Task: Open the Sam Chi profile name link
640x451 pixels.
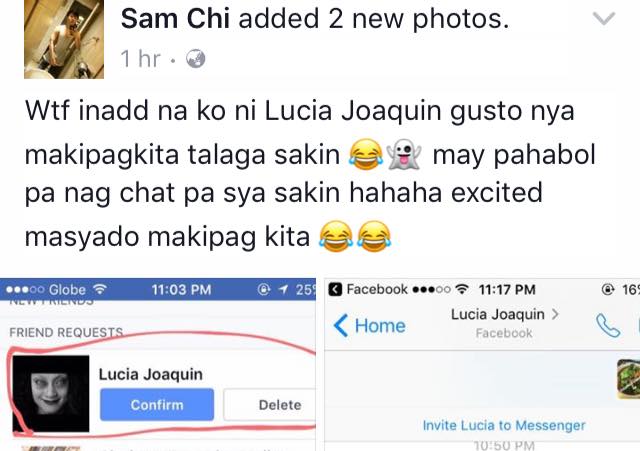Action: click(x=175, y=19)
